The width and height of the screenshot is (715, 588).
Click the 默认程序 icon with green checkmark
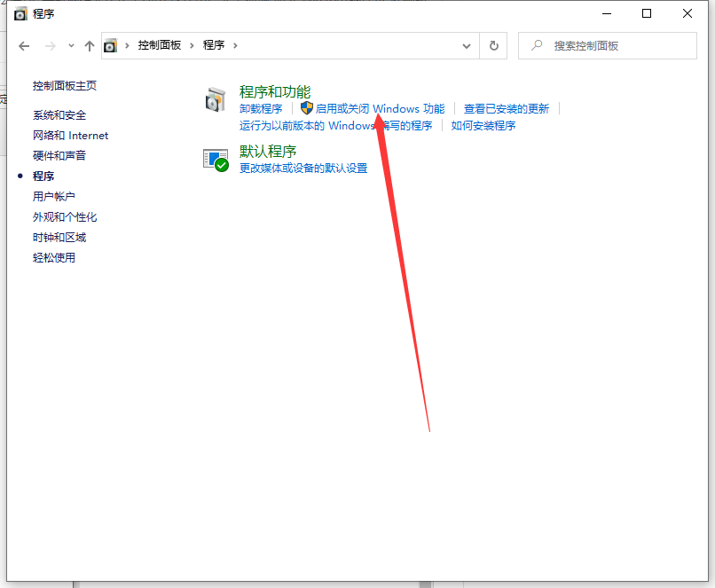(216, 160)
